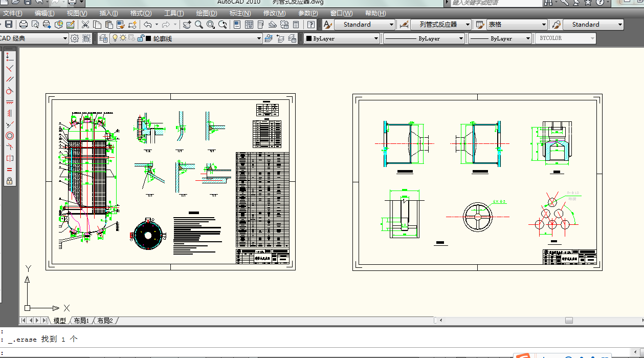644x358 pixels.
Task: Open the 窗口(W) menu
Action: [341, 13]
